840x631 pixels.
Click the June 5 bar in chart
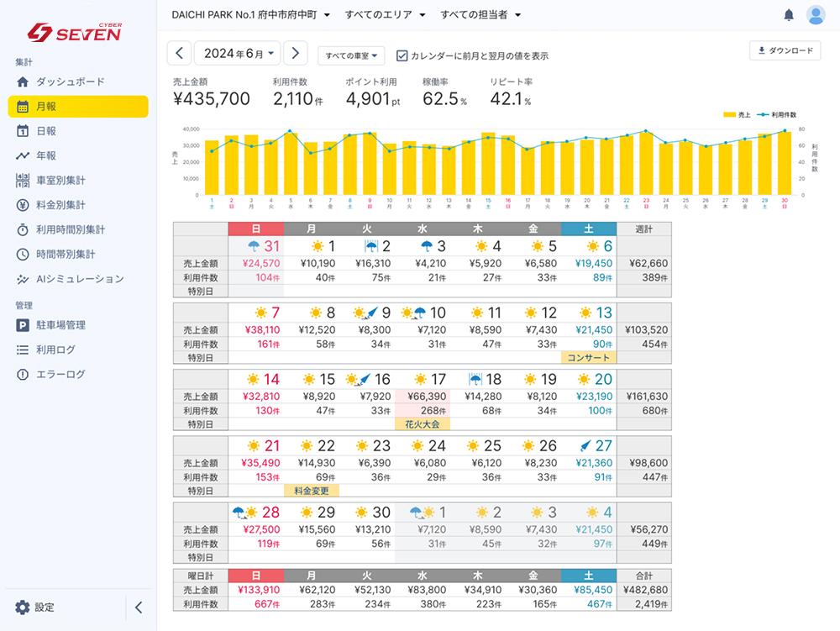[291, 164]
